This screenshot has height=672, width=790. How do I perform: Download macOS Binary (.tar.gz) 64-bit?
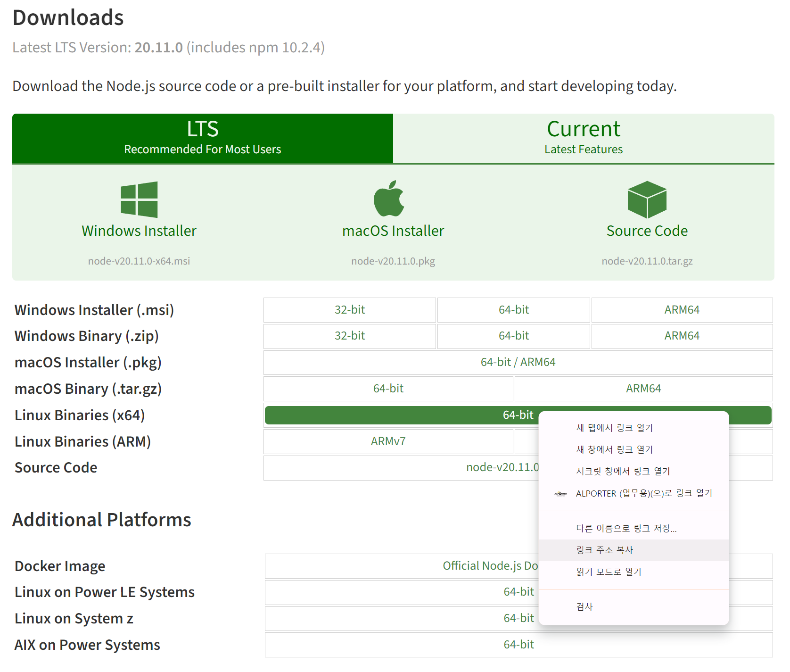[388, 389]
